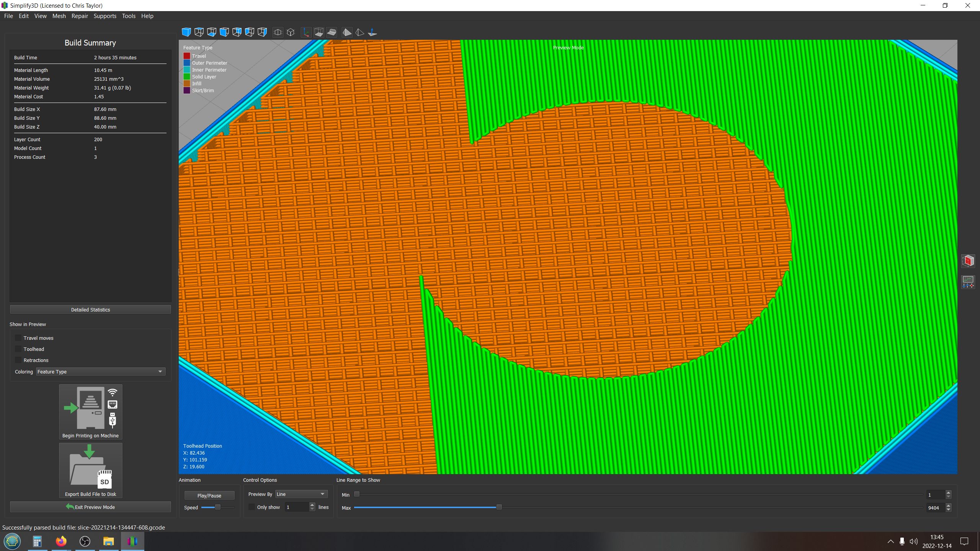Image resolution: width=980 pixels, height=551 pixels.
Task: Open the Coloring Feature Type dropdown
Action: pos(101,372)
